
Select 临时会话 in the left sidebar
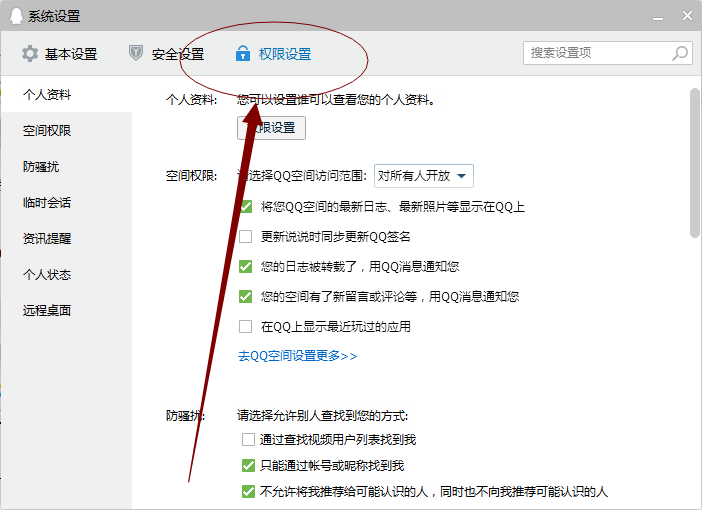point(66,202)
